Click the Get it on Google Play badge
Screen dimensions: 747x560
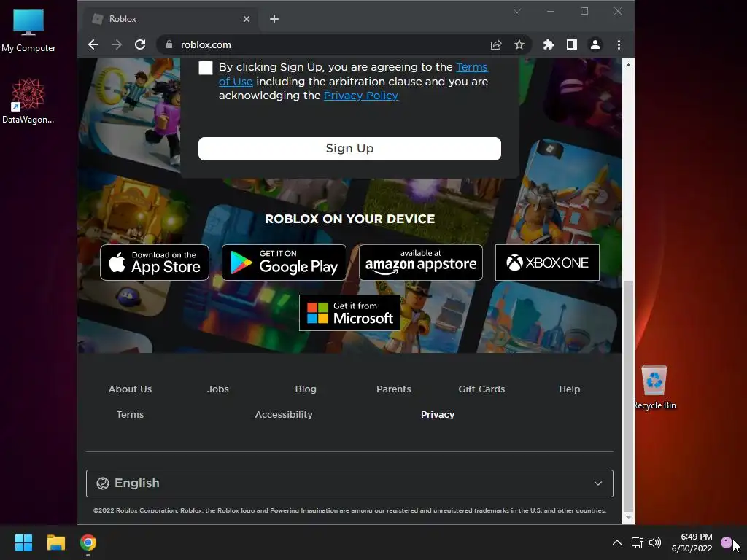pos(284,262)
